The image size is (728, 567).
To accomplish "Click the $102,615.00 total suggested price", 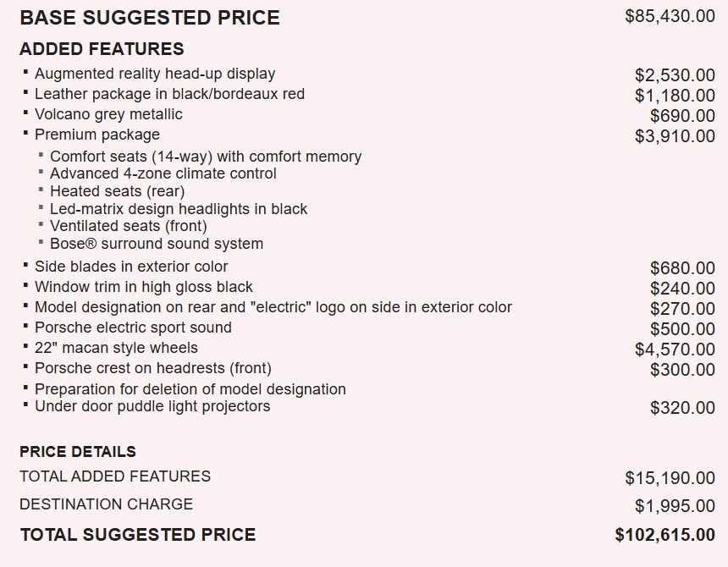I will 665,535.
